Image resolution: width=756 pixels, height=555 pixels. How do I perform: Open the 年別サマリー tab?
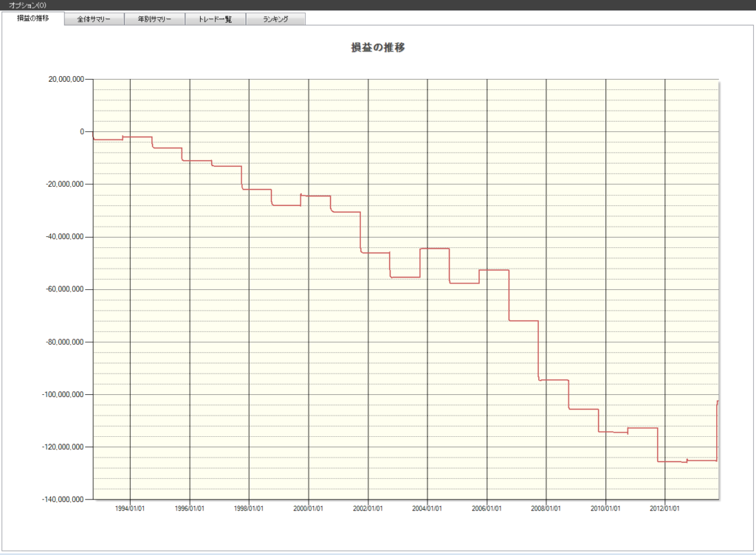click(x=155, y=19)
